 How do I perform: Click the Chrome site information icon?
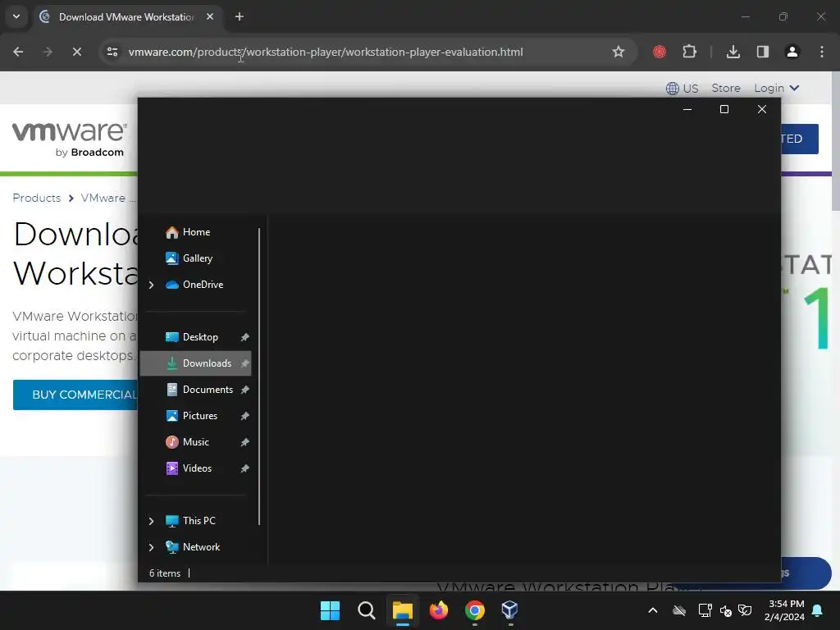tap(112, 52)
